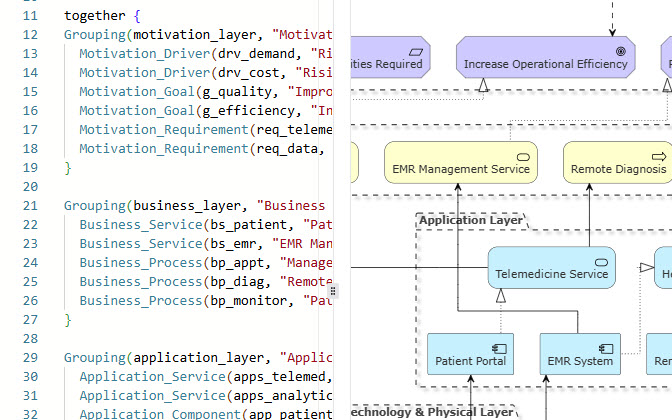Click 'apps_telemed' on line 30
Image resolution: width=672 pixels, height=420 pixels.
(279, 376)
